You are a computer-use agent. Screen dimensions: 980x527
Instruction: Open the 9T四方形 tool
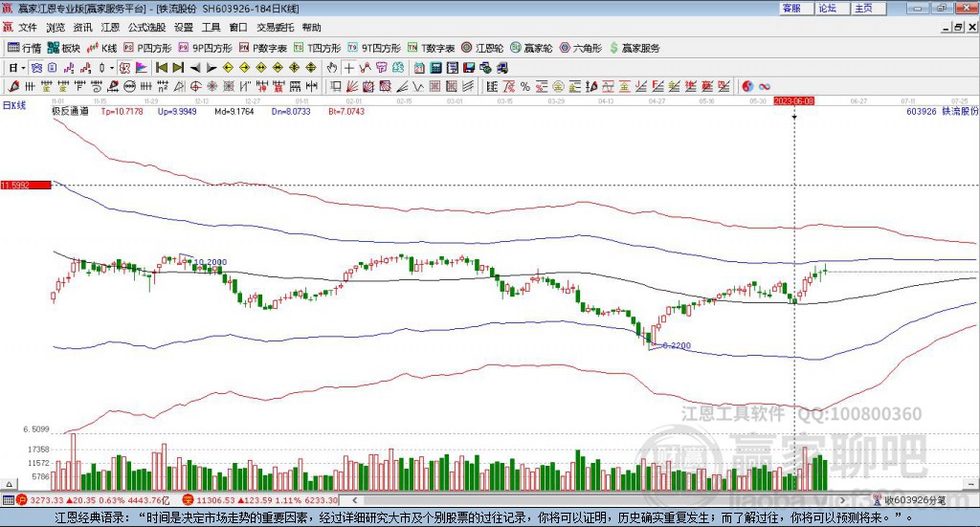tap(374, 48)
